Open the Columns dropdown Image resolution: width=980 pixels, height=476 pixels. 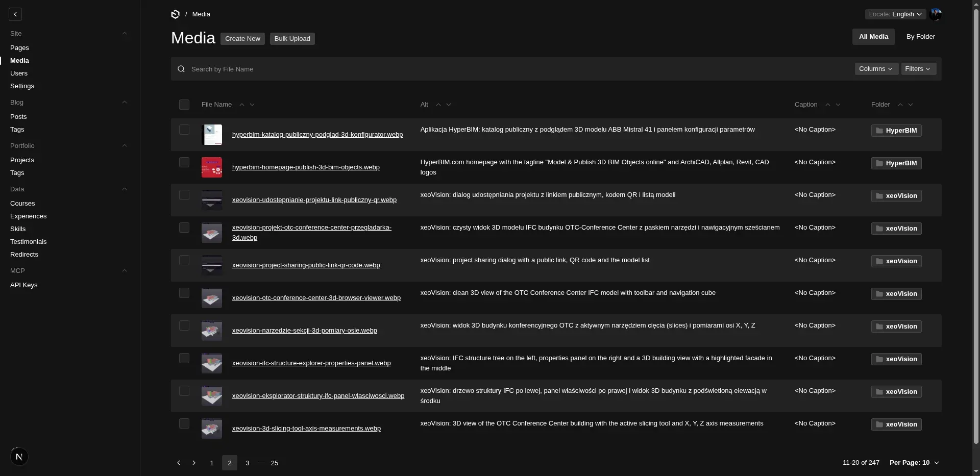(876, 69)
